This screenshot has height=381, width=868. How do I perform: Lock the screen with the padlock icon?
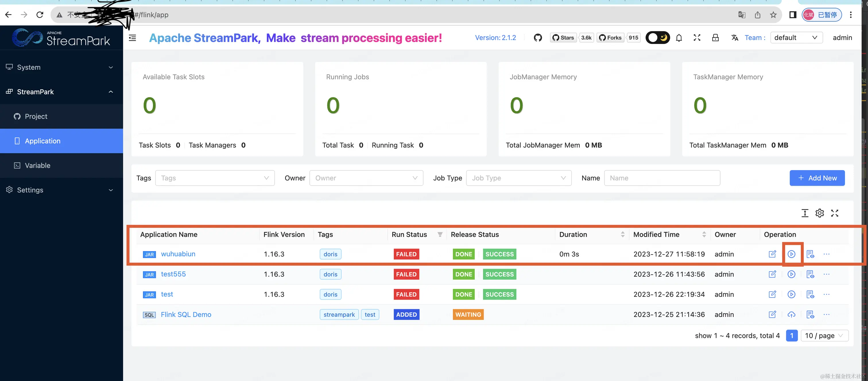(x=715, y=38)
